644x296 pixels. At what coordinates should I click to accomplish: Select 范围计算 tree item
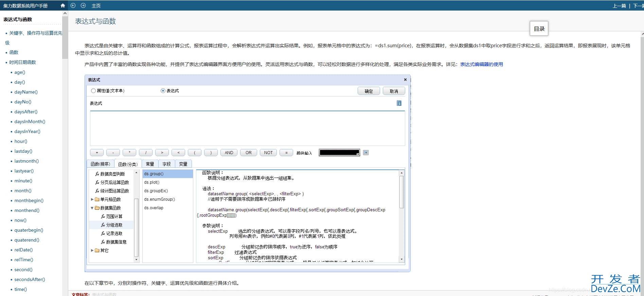click(114, 216)
